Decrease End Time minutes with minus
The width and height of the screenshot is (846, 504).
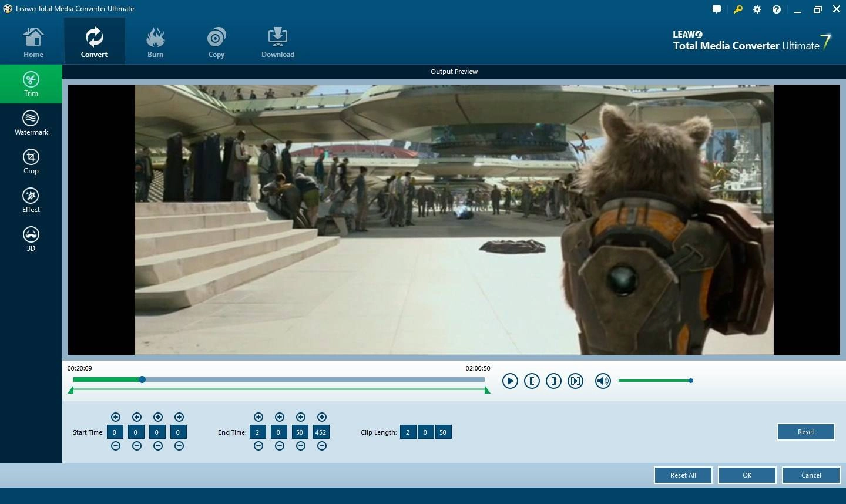click(280, 446)
